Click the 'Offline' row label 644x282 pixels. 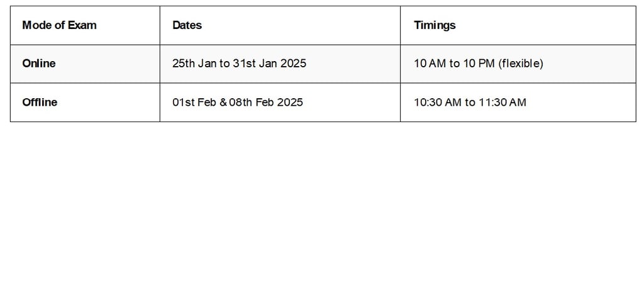point(40,102)
